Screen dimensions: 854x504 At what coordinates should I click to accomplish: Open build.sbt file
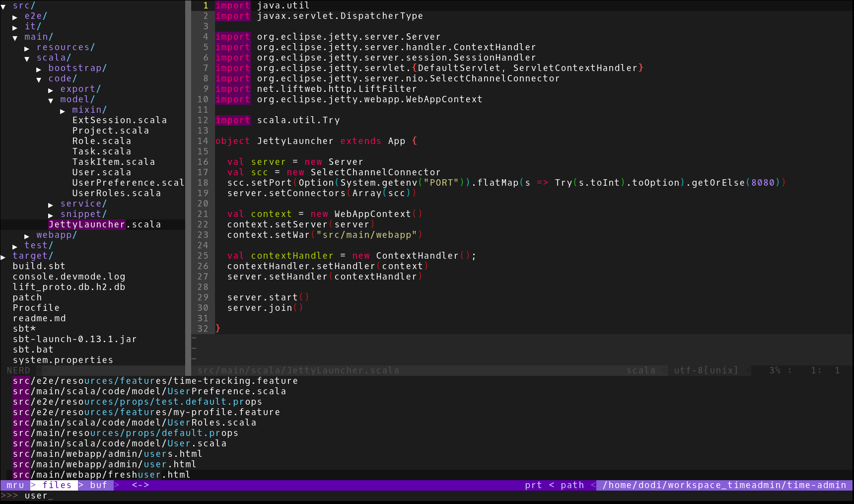[39, 266]
